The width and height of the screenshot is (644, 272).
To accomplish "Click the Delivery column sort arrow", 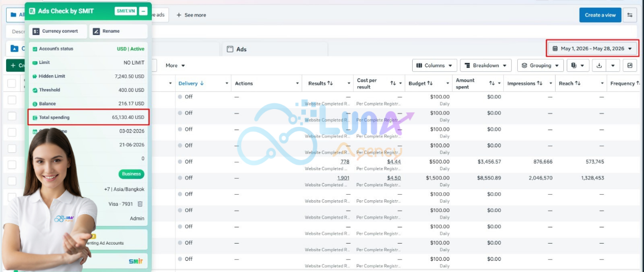I will click(x=202, y=83).
